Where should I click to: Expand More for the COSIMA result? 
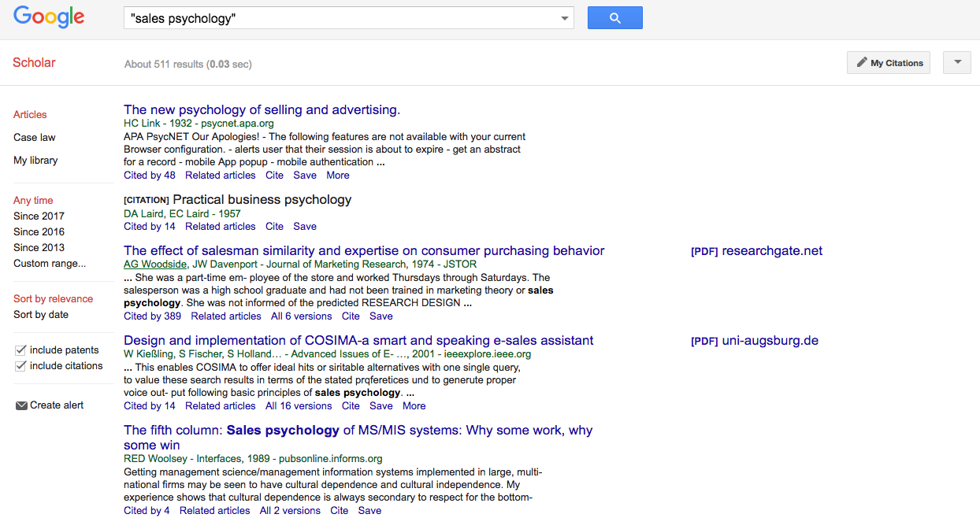pos(414,406)
